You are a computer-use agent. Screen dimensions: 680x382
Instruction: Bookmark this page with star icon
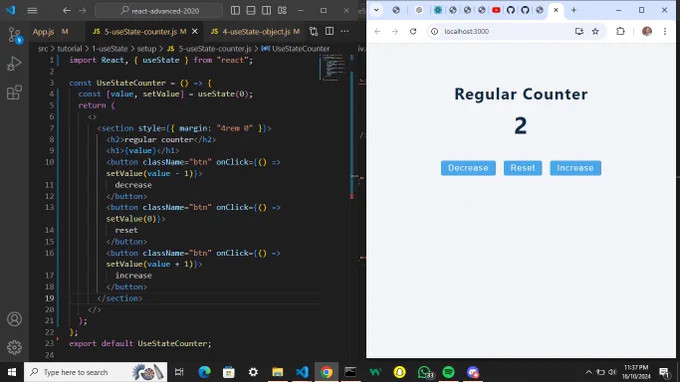coord(595,31)
